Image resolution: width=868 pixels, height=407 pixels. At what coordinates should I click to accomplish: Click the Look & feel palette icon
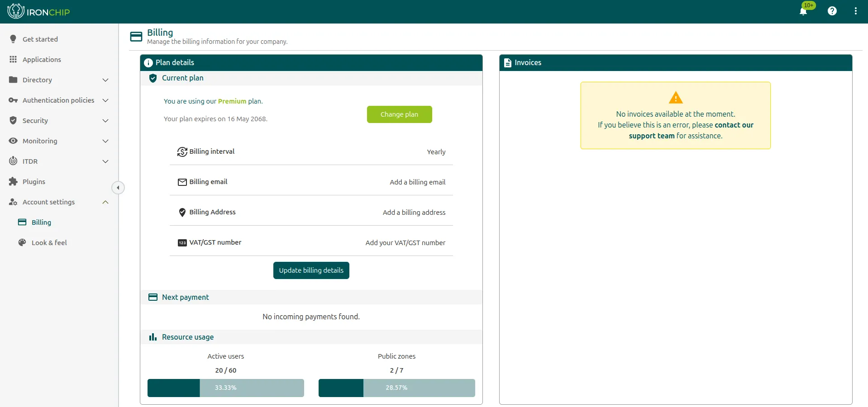22,242
